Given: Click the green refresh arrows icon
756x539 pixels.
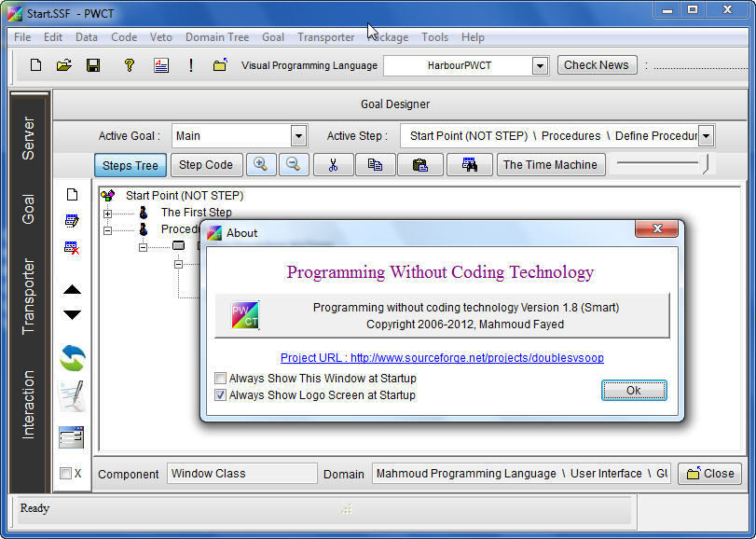Looking at the screenshot, I should [x=72, y=357].
